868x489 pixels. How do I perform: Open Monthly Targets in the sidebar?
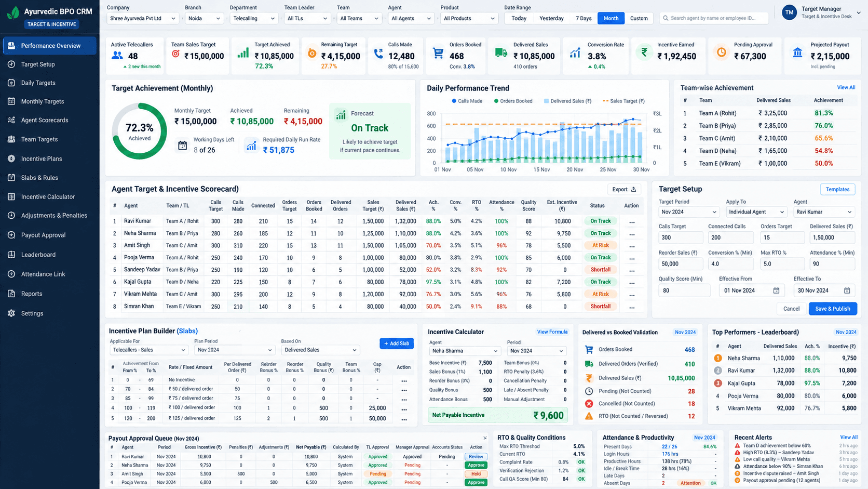click(x=50, y=101)
